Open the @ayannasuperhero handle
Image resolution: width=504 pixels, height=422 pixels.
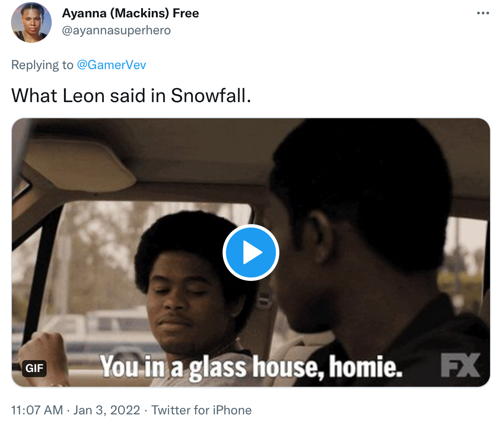pos(117,31)
